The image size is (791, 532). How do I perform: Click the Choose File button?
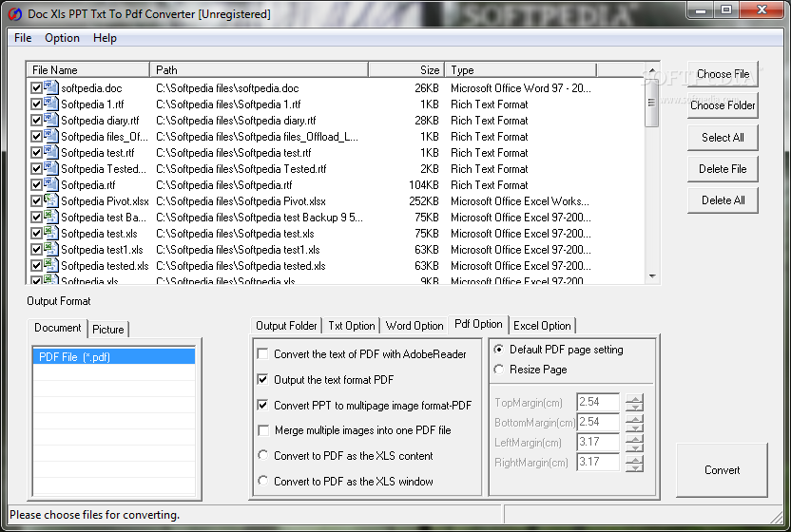pos(723,74)
